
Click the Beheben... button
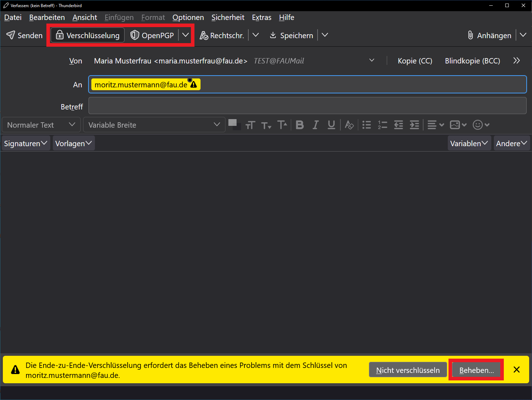[x=476, y=370]
